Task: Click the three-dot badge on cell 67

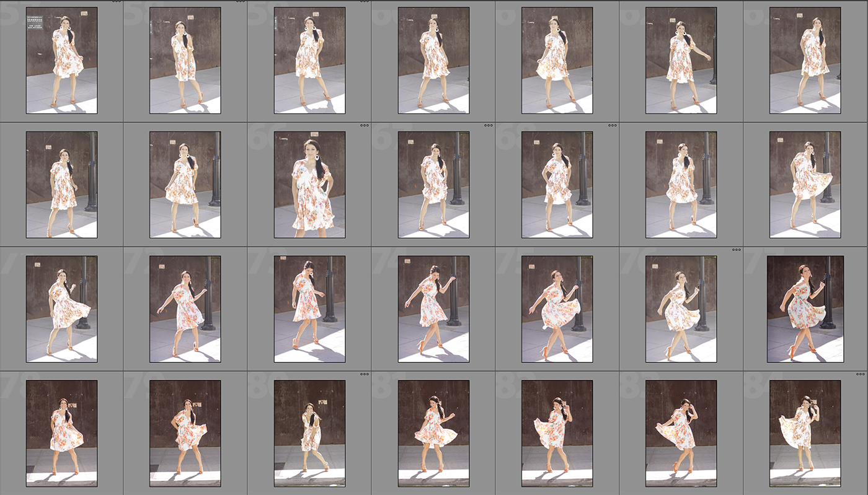Action: [489, 126]
